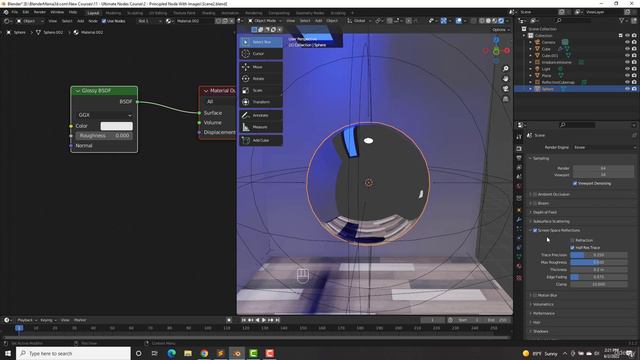Select the Add Cube tool
The image size is (640, 360).
[261, 140]
